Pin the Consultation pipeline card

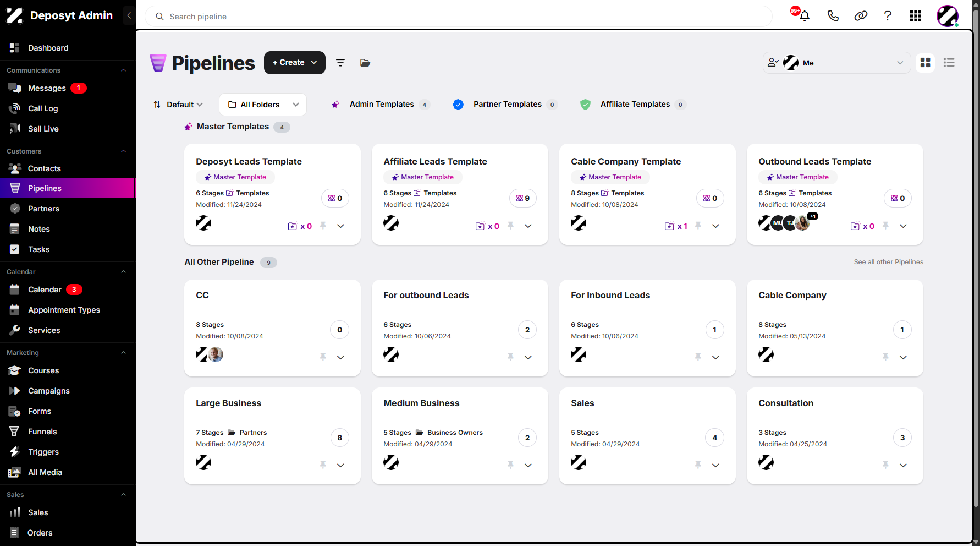885,465
